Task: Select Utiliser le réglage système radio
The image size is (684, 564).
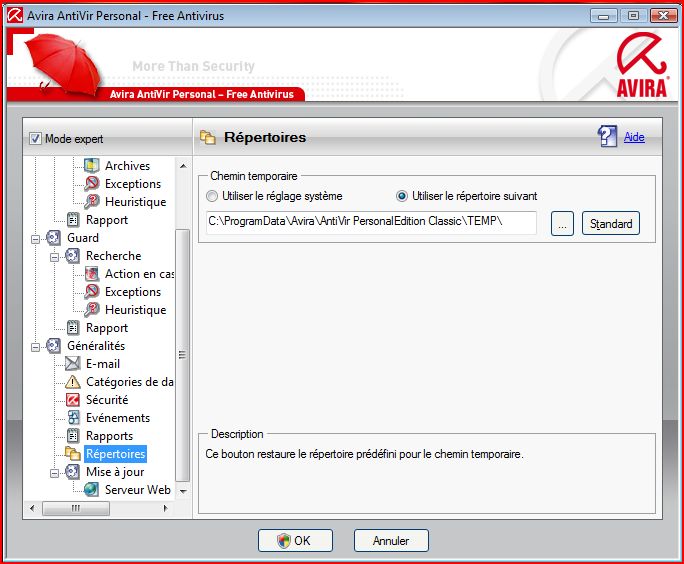Action: [212, 196]
